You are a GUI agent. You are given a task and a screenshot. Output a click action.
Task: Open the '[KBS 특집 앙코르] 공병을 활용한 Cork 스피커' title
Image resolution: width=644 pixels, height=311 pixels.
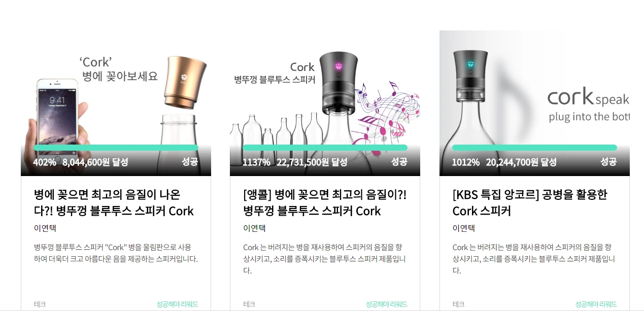click(x=530, y=202)
